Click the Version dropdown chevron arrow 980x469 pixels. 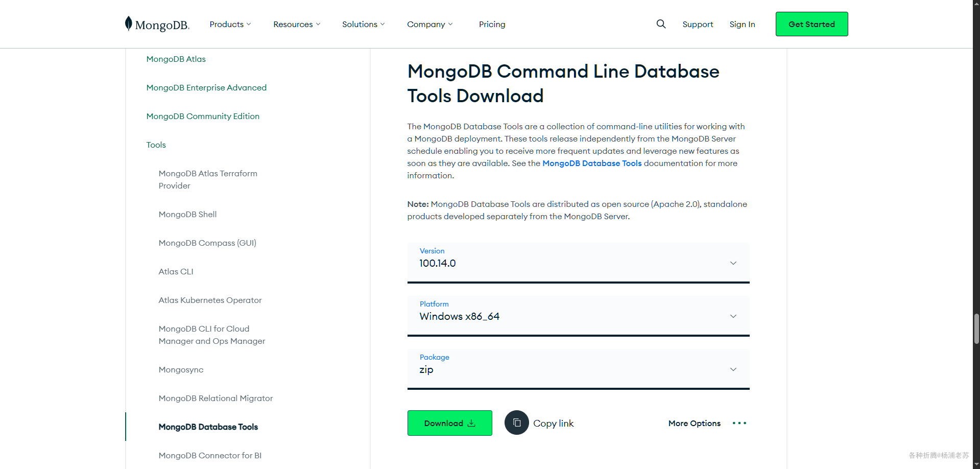tap(733, 263)
